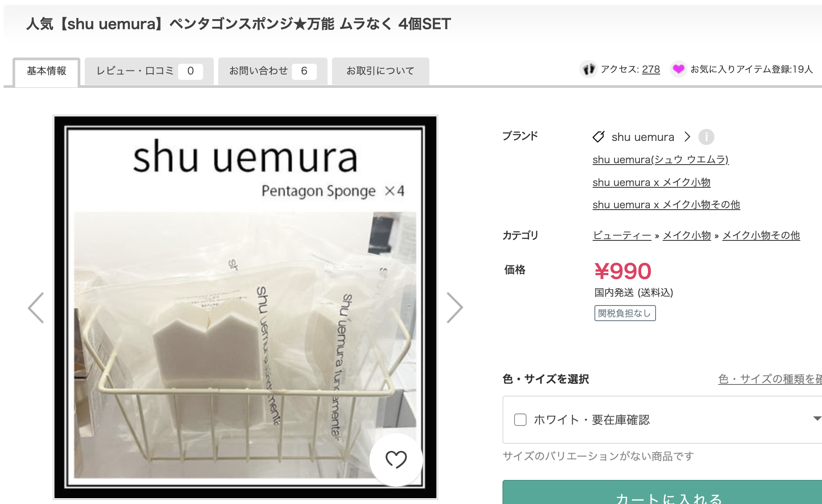
Task: Check the ホワイト・要在庫確認 checkbox
Action: pyautogui.click(x=520, y=420)
